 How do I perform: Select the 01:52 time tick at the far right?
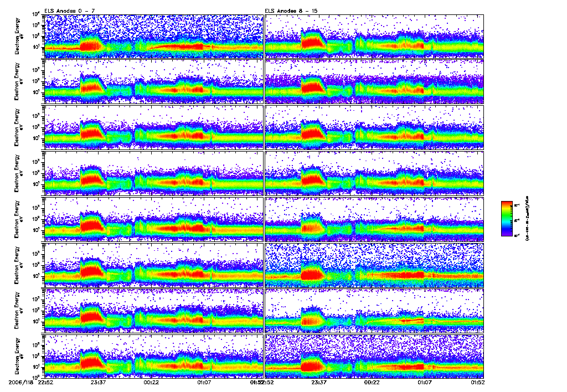click(x=477, y=382)
